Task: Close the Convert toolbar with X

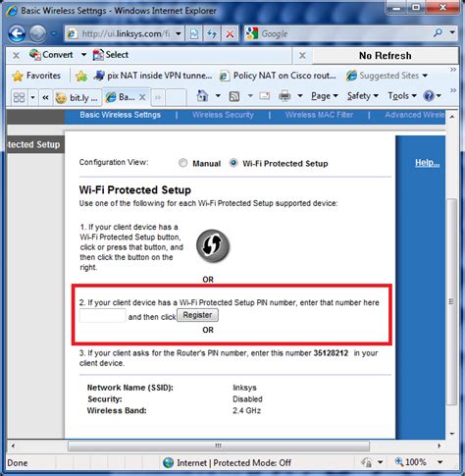Action: point(16,55)
